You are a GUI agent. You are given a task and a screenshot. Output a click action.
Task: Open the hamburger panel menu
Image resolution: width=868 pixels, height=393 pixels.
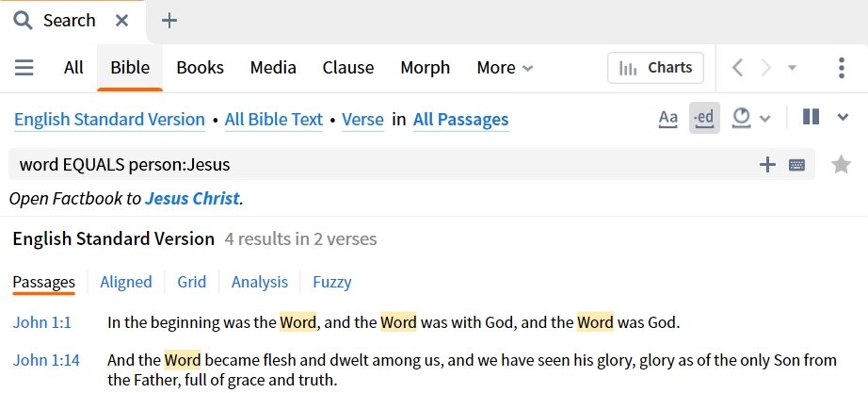click(x=24, y=68)
